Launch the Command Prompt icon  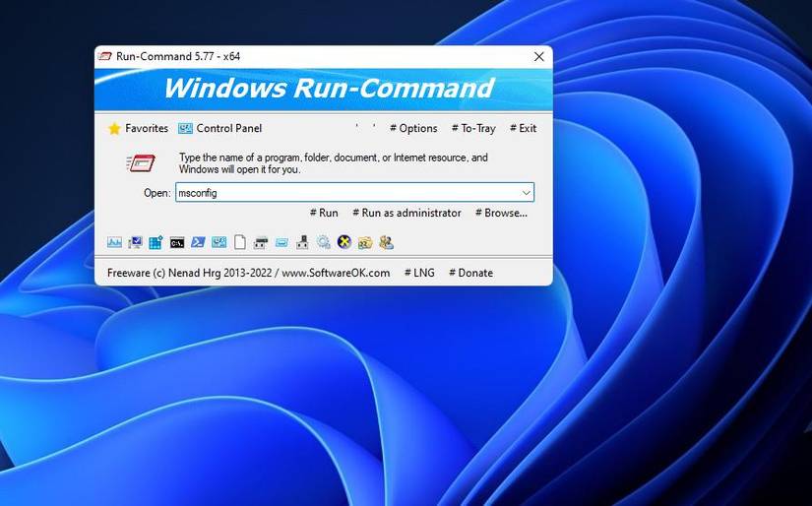click(x=177, y=242)
